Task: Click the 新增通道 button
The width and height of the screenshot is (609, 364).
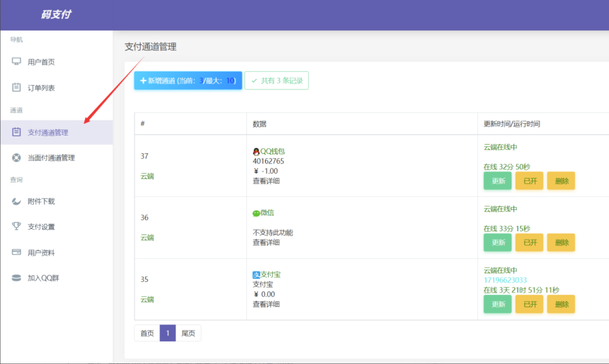Action: click(x=188, y=80)
